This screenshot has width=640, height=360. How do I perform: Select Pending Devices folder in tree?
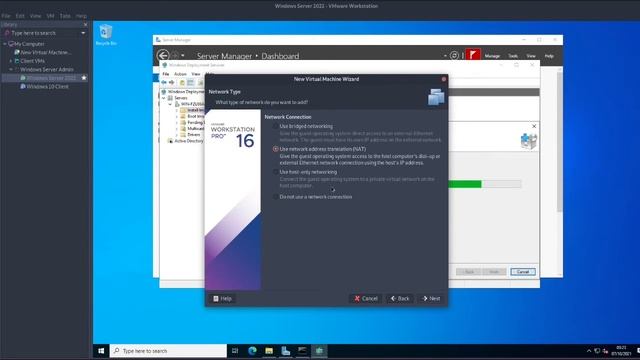tap(192, 122)
